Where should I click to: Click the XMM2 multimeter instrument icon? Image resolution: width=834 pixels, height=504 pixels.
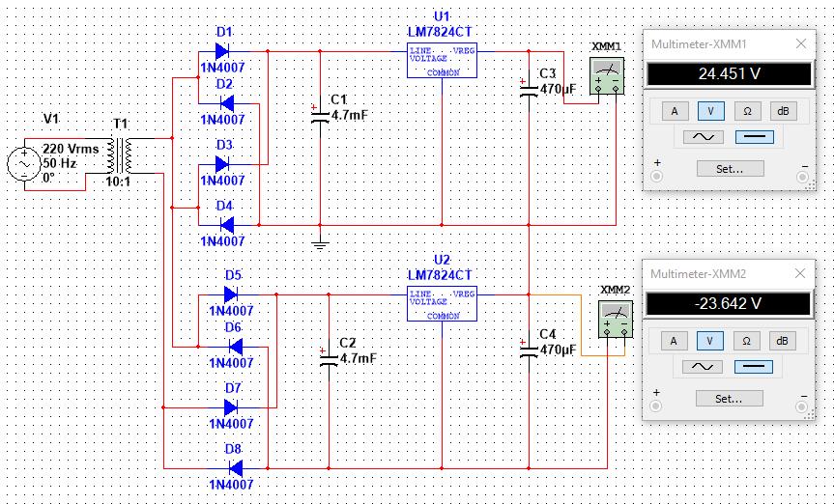coord(615,320)
